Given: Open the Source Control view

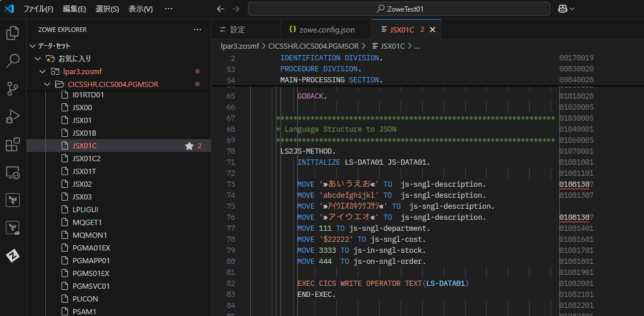Looking at the screenshot, I should click(13, 89).
